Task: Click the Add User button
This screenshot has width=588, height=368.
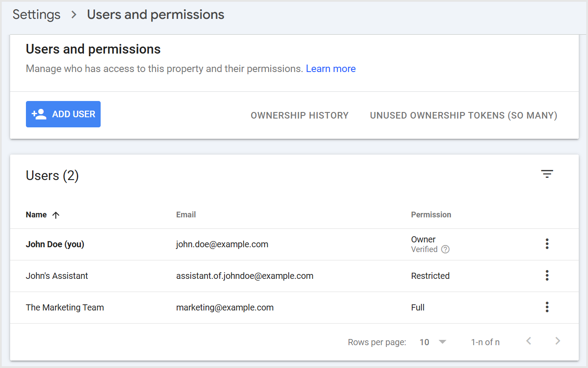Action: 63,114
